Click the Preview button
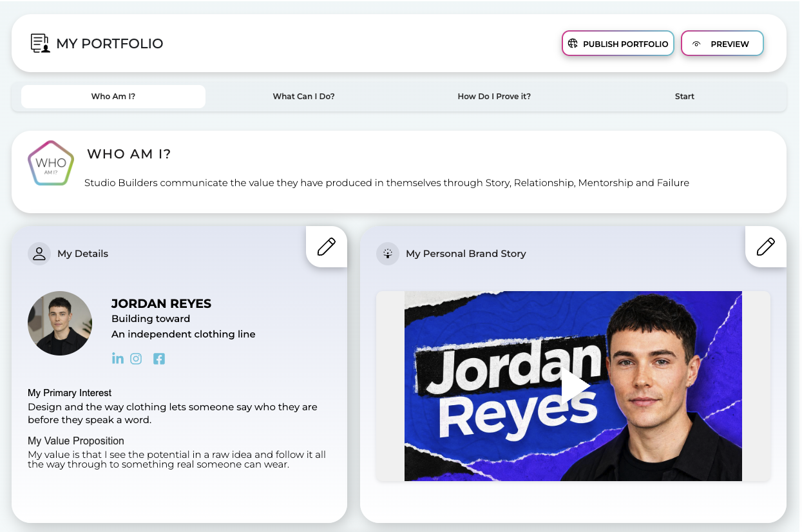This screenshot has width=802, height=532. [722, 44]
